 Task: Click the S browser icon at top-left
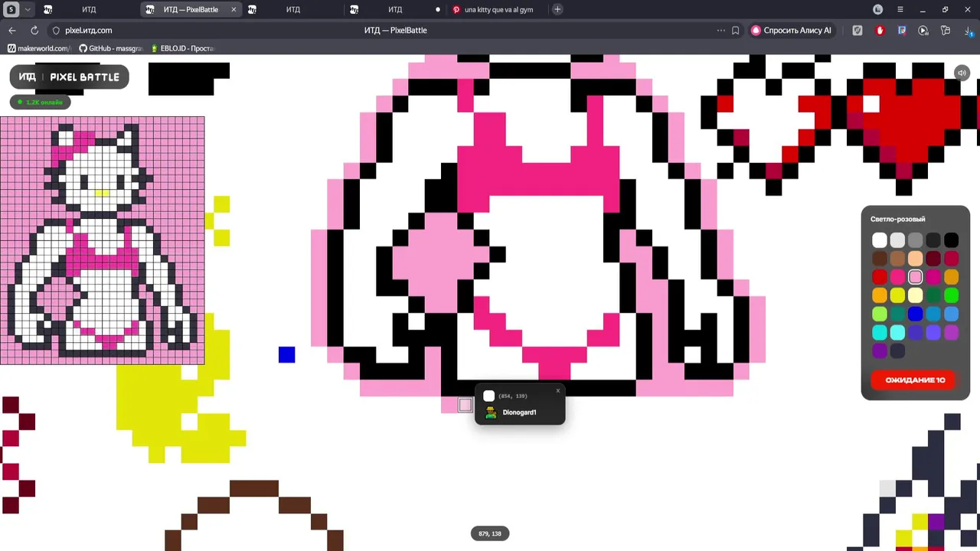(11, 9)
